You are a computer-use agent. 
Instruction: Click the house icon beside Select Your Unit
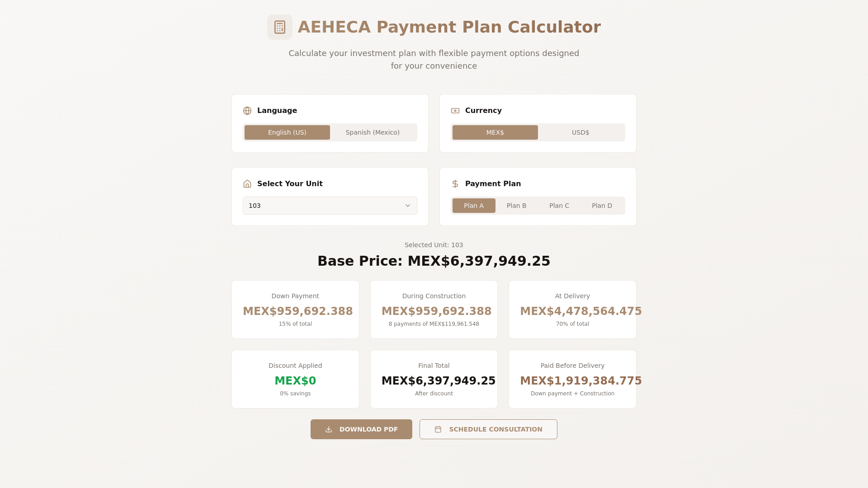pyautogui.click(x=247, y=184)
